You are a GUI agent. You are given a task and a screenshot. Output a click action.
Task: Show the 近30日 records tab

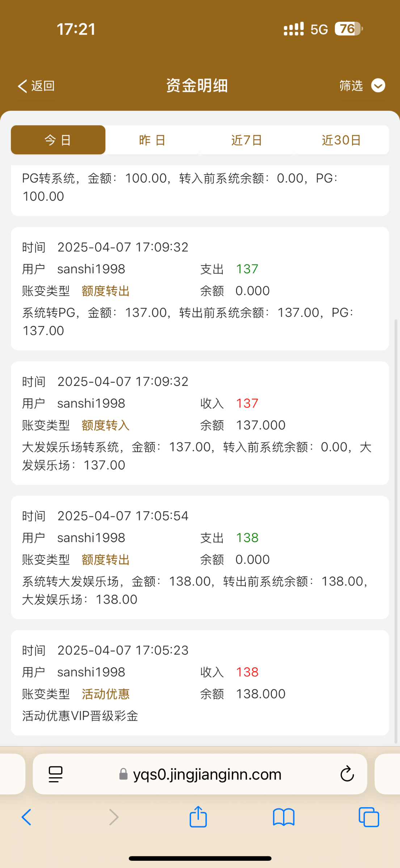pos(341,140)
